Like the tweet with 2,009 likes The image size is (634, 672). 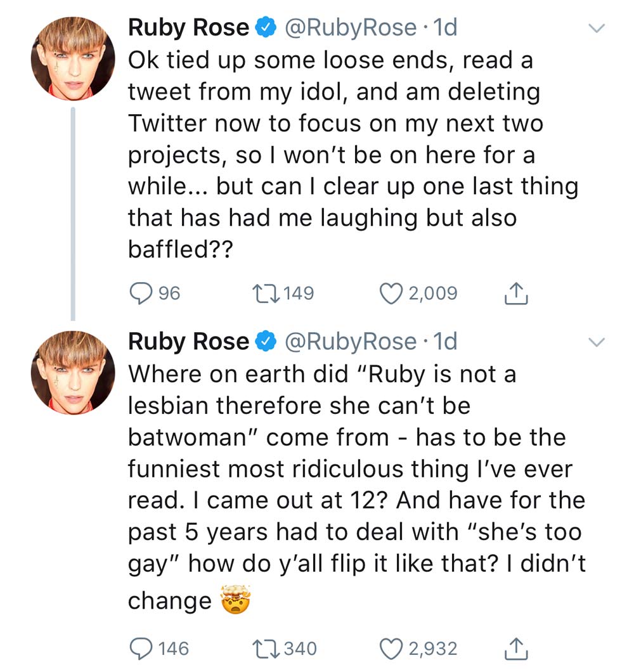[x=390, y=293]
